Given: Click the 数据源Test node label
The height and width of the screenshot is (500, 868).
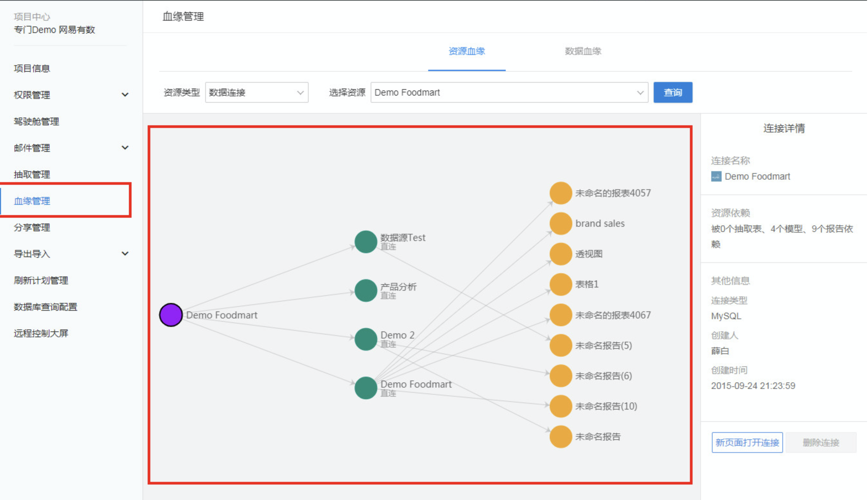Looking at the screenshot, I should (x=403, y=238).
